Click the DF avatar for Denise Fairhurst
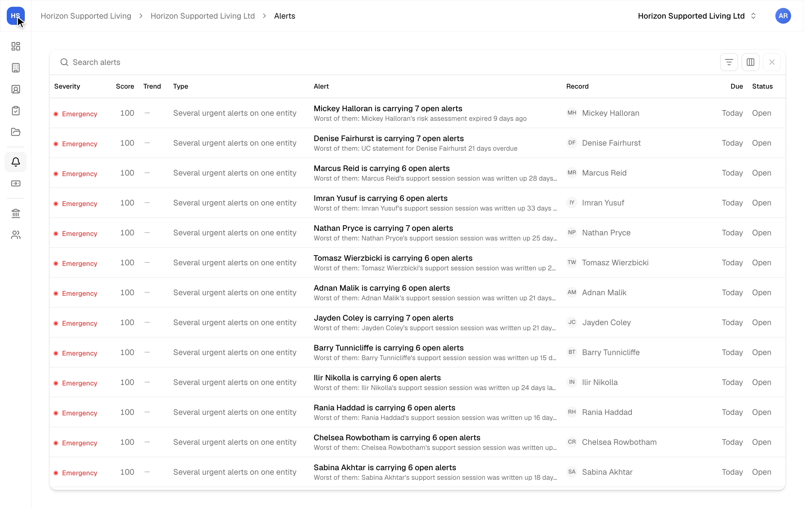This screenshot has width=812, height=508. click(572, 143)
